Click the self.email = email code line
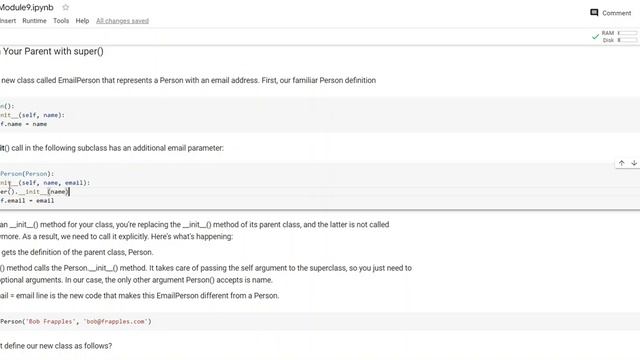 coord(27,201)
